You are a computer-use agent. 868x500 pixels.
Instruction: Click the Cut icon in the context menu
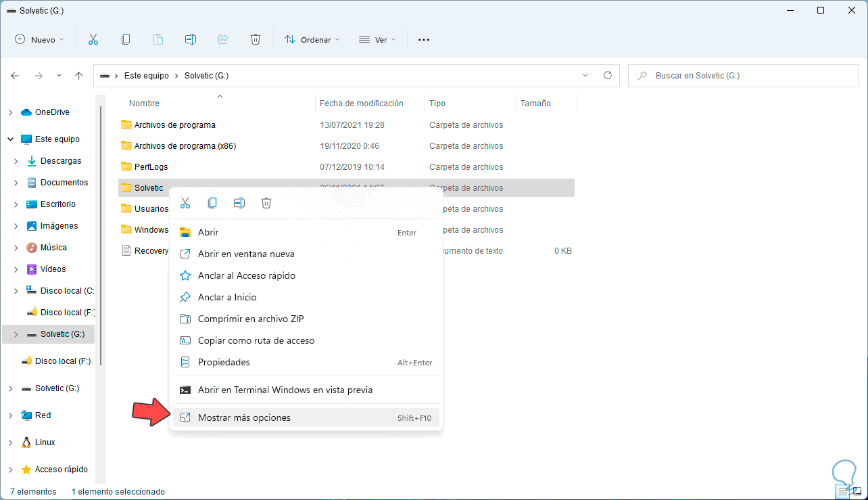(x=185, y=203)
